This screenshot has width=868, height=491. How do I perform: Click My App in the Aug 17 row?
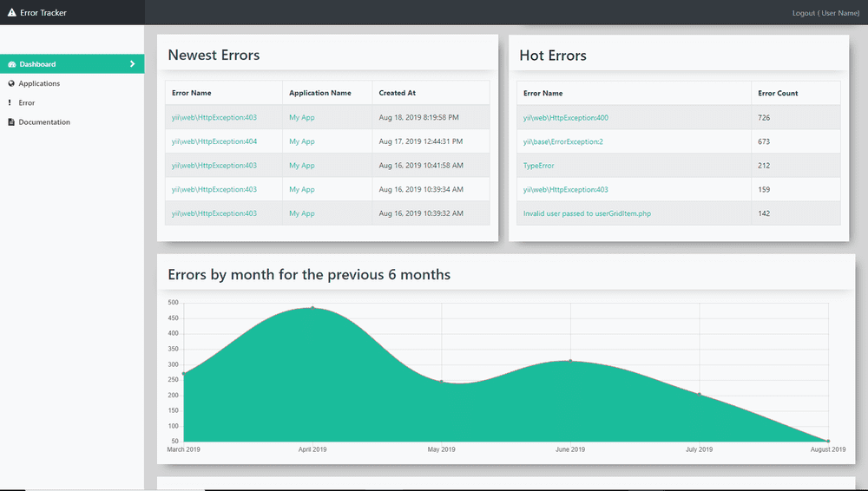[302, 141]
